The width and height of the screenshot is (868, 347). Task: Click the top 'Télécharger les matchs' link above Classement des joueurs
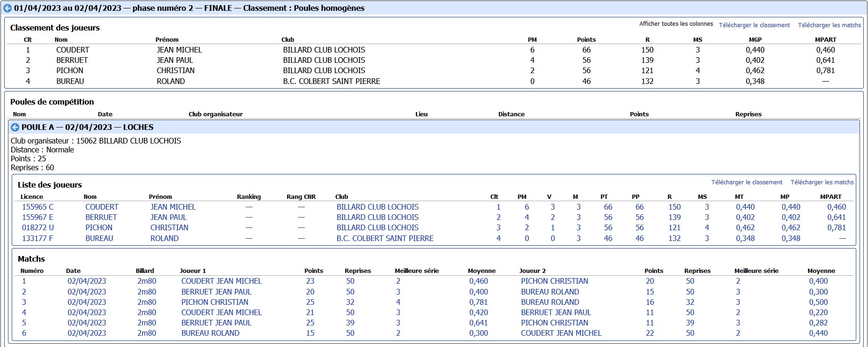(830, 25)
